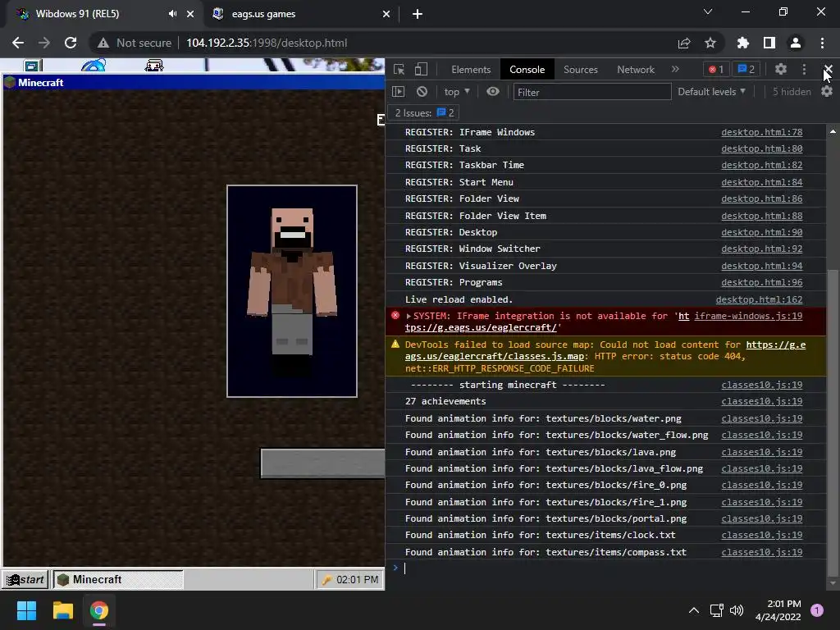The image size is (840, 630).
Task: Click the browser address bar URL
Action: click(267, 43)
